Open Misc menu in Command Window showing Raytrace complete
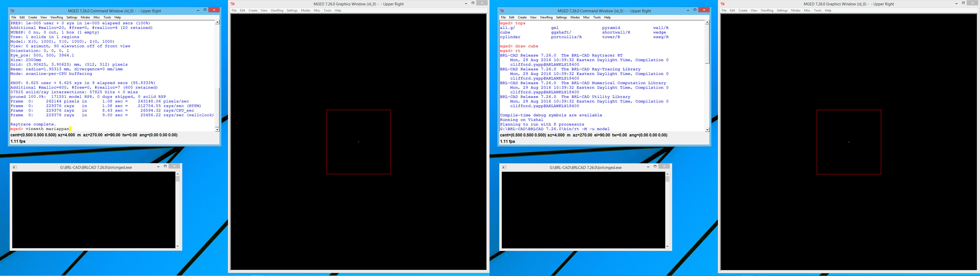980x276 pixels. coord(97,17)
